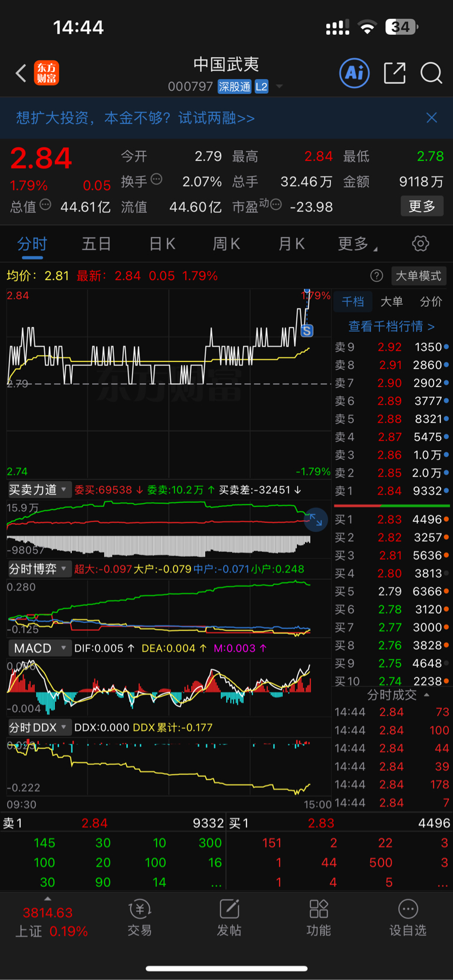Tap the 300 order in sell queue
The height and width of the screenshot is (980, 453).
(210, 843)
